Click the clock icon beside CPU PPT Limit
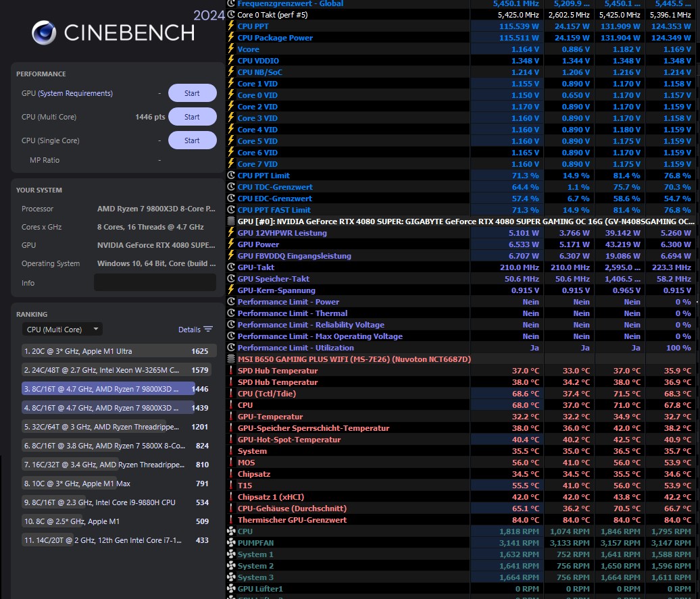Viewport: 700px width, 599px height. tap(230, 176)
